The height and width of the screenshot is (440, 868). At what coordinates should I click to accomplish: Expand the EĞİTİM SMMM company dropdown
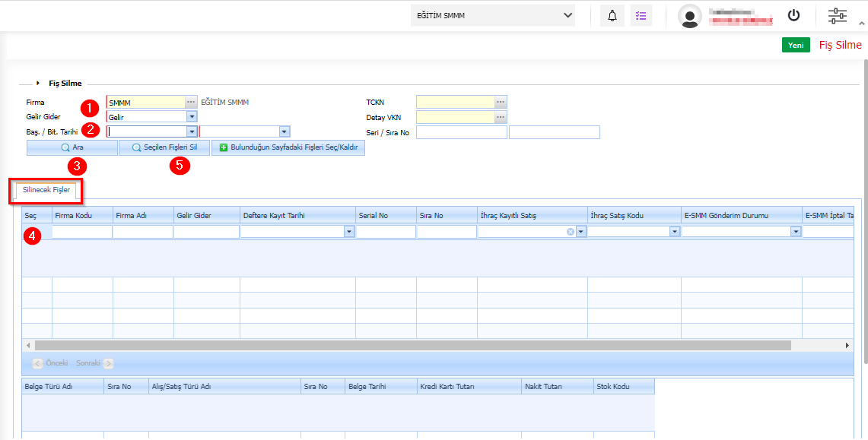(493, 15)
